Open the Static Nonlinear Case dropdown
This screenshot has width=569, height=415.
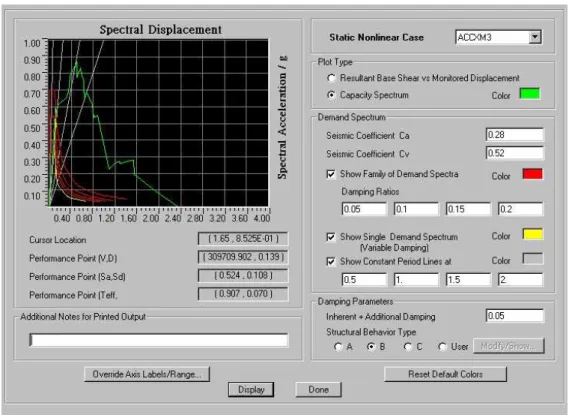tap(535, 37)
